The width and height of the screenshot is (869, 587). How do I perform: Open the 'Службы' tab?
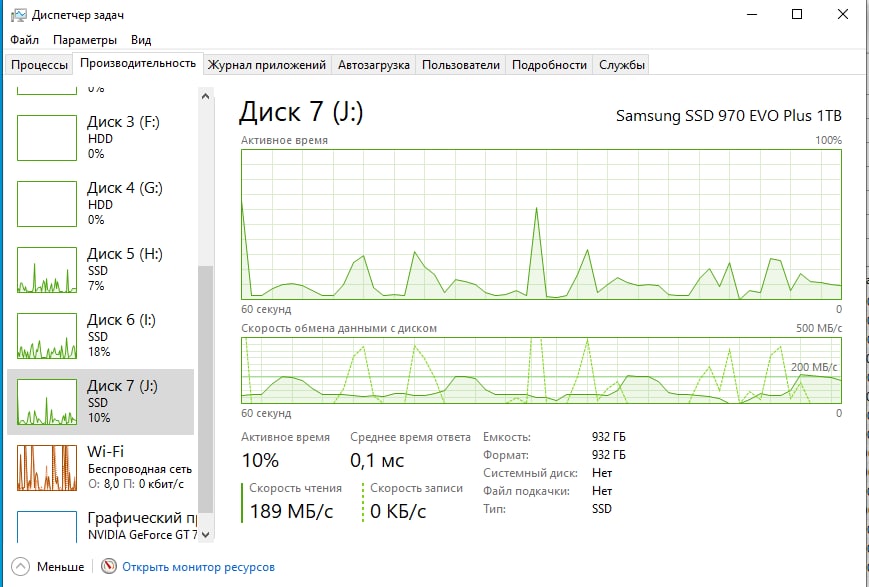622,65
